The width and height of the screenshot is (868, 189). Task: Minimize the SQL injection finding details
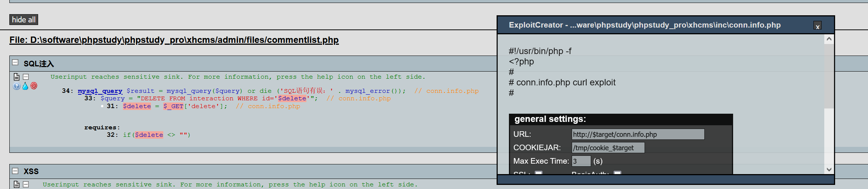tap(26, 77)
